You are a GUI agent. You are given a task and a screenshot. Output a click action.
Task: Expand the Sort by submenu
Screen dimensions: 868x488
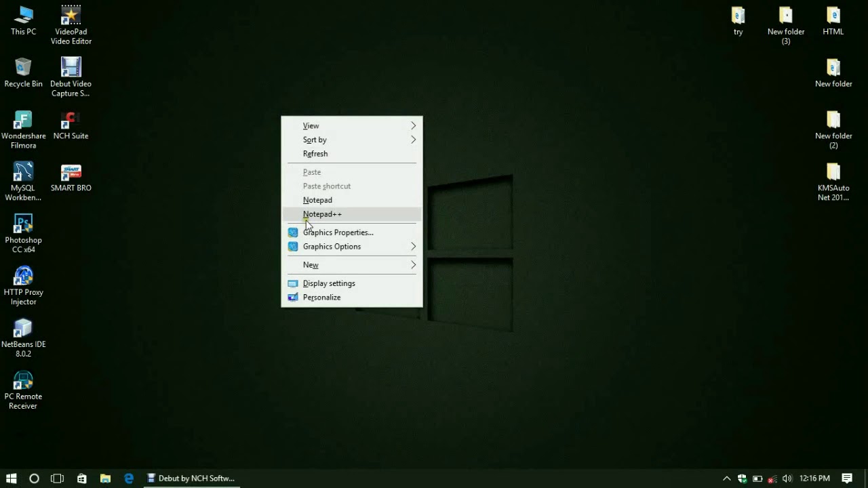(352, 140)
